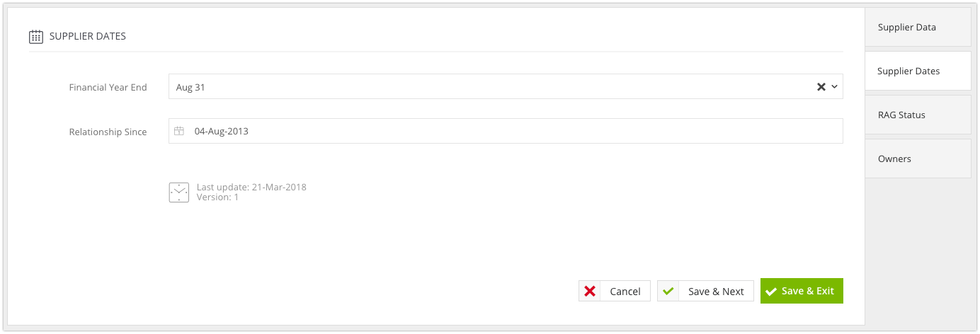Click the calendar icon beside SUPPLIER DATES heading
The width and height of the screenshot is (980, 334).
click(x=36, y=36)
